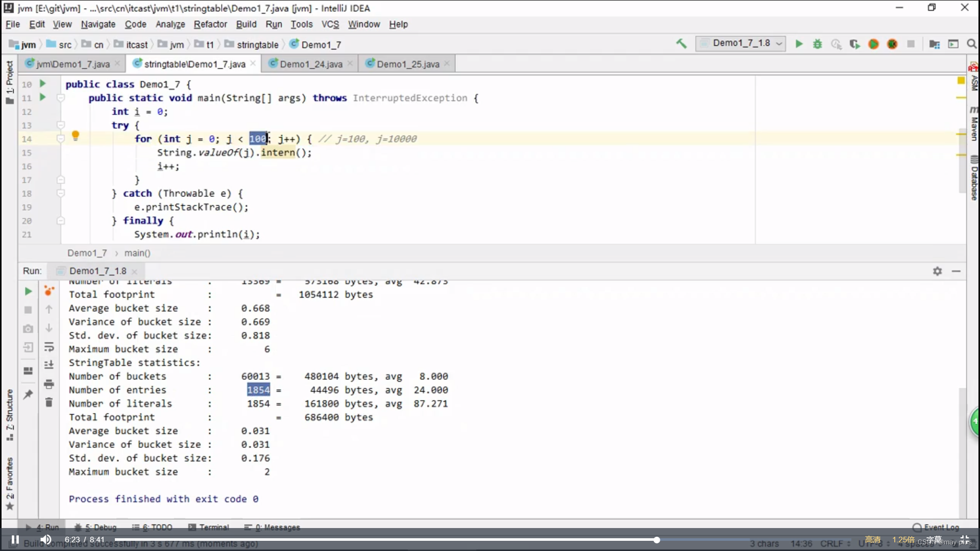Image resolution: width=980 pixels, height=551 pixels.
Task: Rerun Demo1_7_1.8 in the Run panel
Action: pos(28,291)
